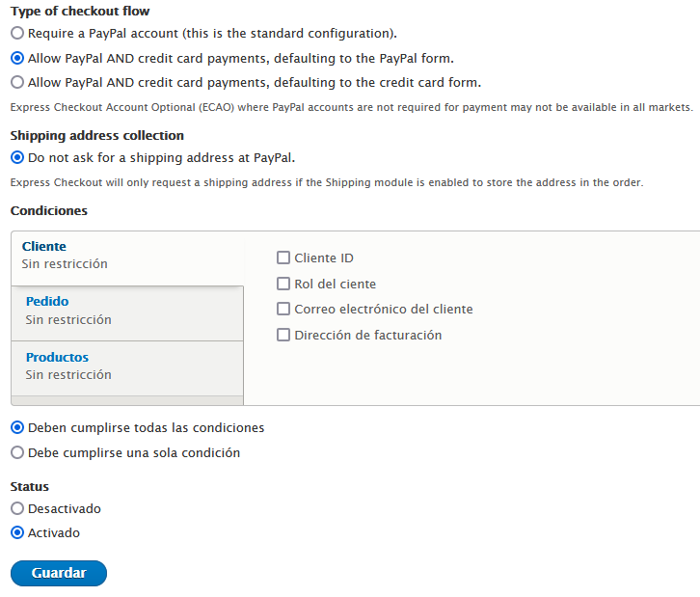Click the Productos link text
Viewport: 700px width, 597px height.
(57, 357)
